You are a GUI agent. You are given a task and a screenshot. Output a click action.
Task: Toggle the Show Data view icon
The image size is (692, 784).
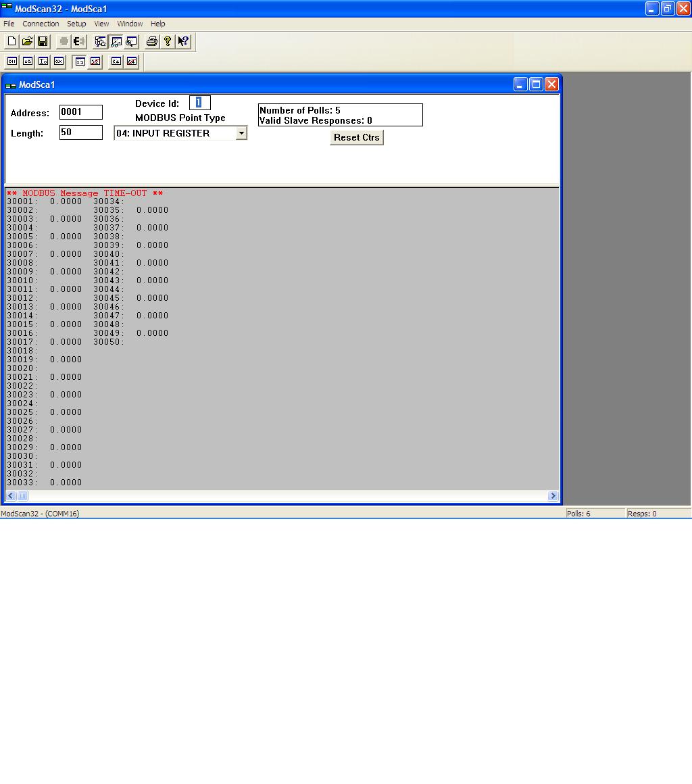pos(116,41)
